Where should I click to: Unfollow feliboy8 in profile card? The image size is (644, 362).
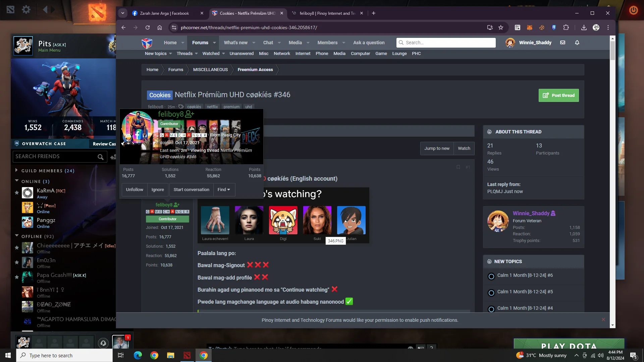[135, 190]
